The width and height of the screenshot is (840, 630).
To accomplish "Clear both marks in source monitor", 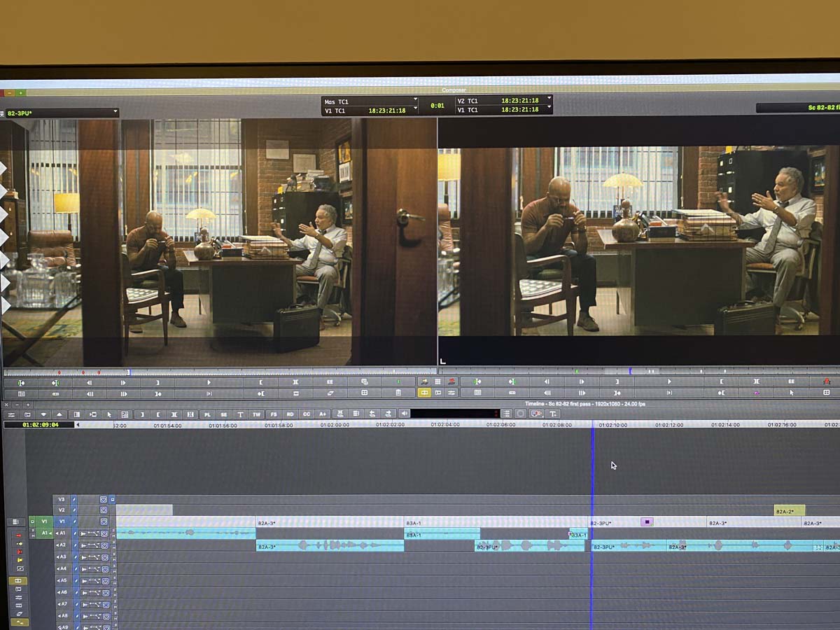I will pyautogui.click(x=296, y=393).
